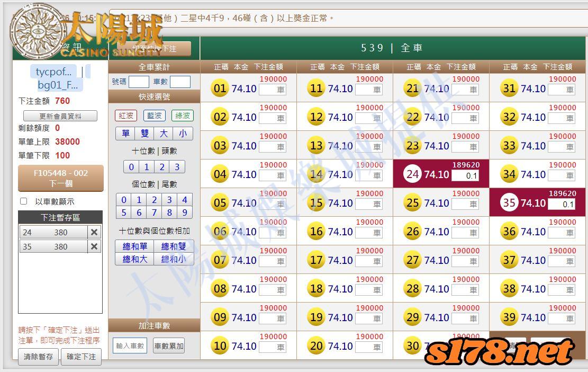The image size is (588, 372).
Task: Click the selected white ball 24
Action: click(x=412, y=174)
